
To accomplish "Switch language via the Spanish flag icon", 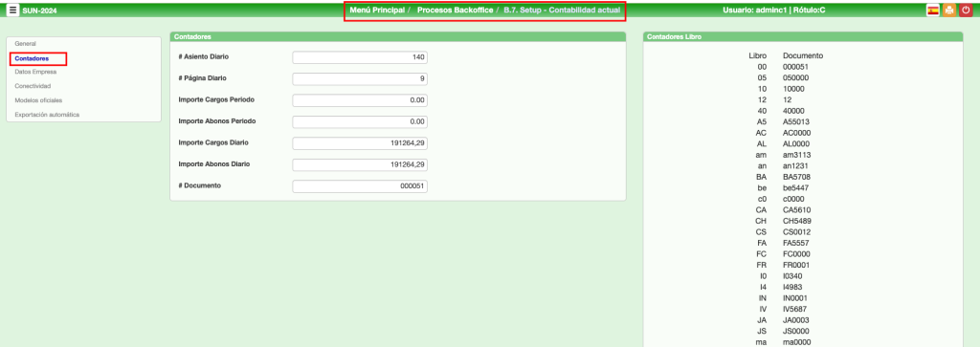I will (x=932, y=10).
